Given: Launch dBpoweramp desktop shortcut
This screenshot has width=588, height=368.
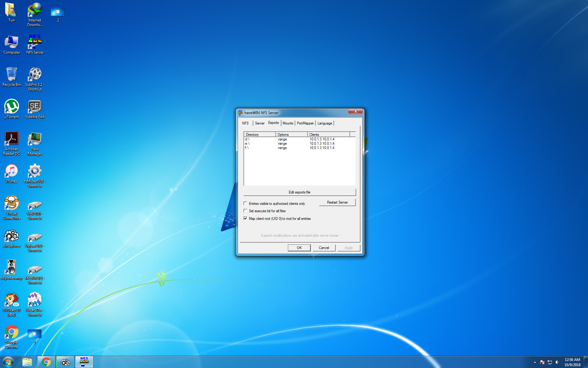Looking at the screenshot, I should pos(11,270).
